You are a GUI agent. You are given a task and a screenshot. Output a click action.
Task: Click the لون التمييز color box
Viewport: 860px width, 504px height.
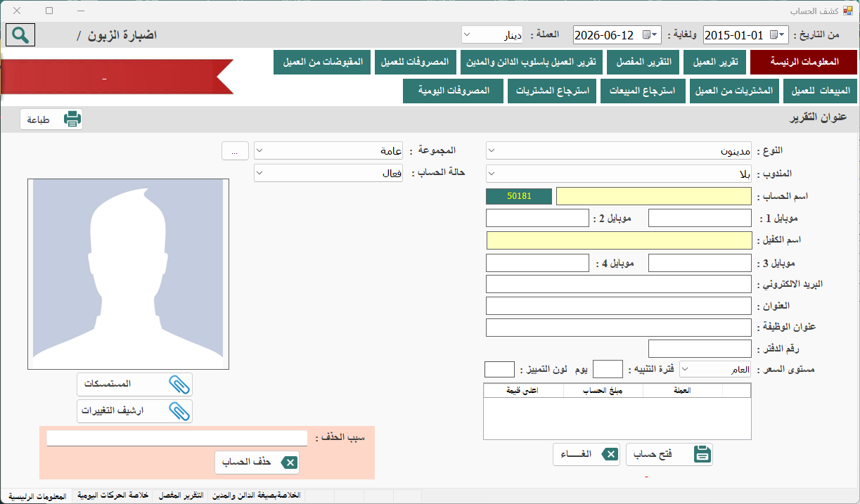pyautogui.click(x=500, y=369)
